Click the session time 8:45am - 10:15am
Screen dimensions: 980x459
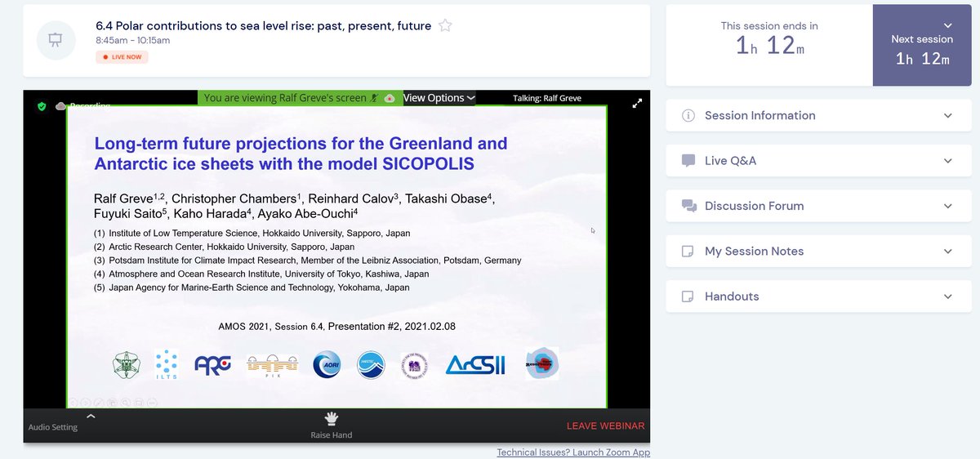click(132, 41)
